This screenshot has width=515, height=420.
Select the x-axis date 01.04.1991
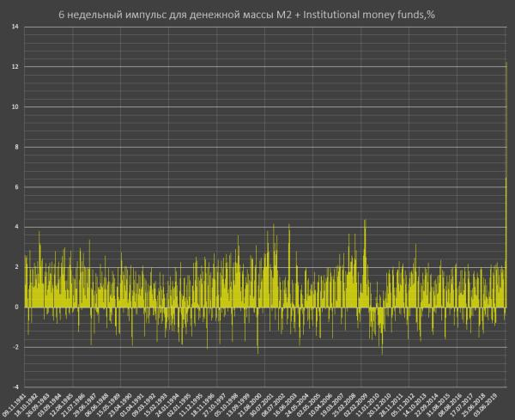133,405
